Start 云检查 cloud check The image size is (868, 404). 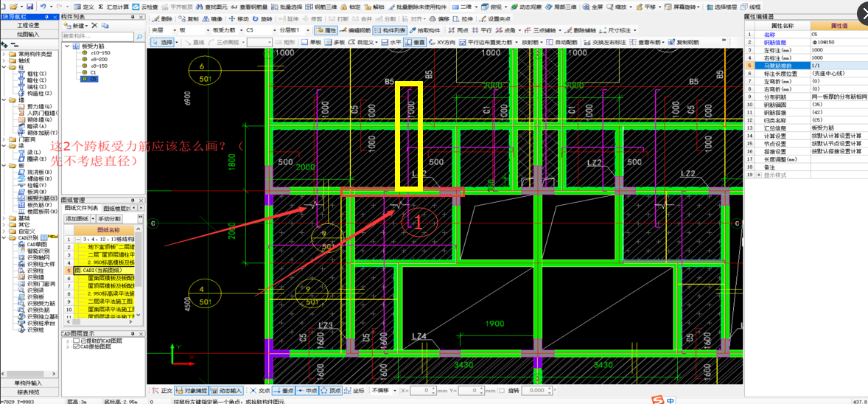145,7
